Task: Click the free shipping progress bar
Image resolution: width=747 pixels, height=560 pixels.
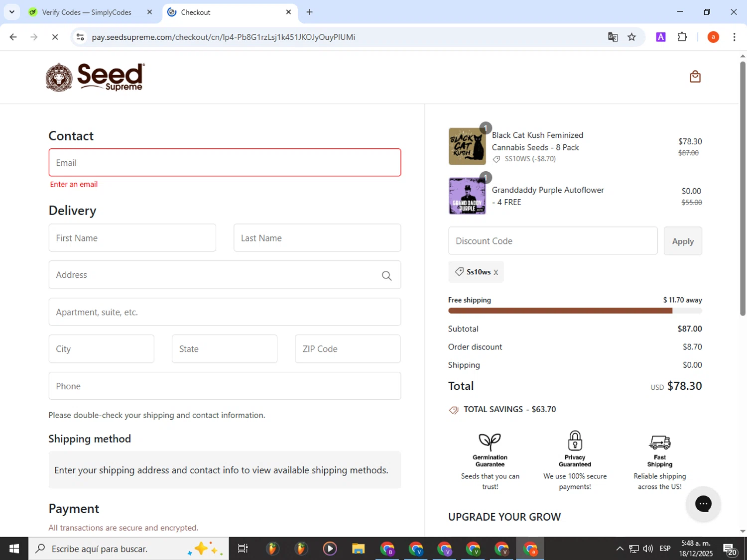Action: (575, 311)
